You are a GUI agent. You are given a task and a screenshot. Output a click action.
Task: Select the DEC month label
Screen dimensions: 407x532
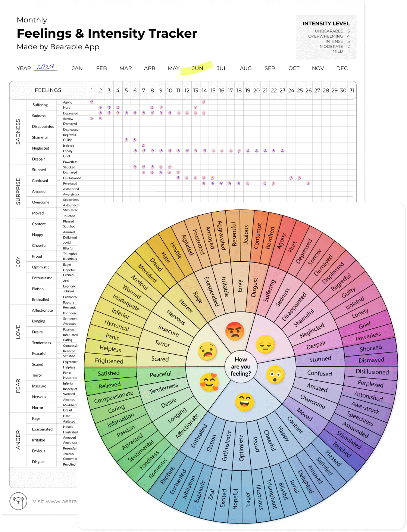point(342,68)
